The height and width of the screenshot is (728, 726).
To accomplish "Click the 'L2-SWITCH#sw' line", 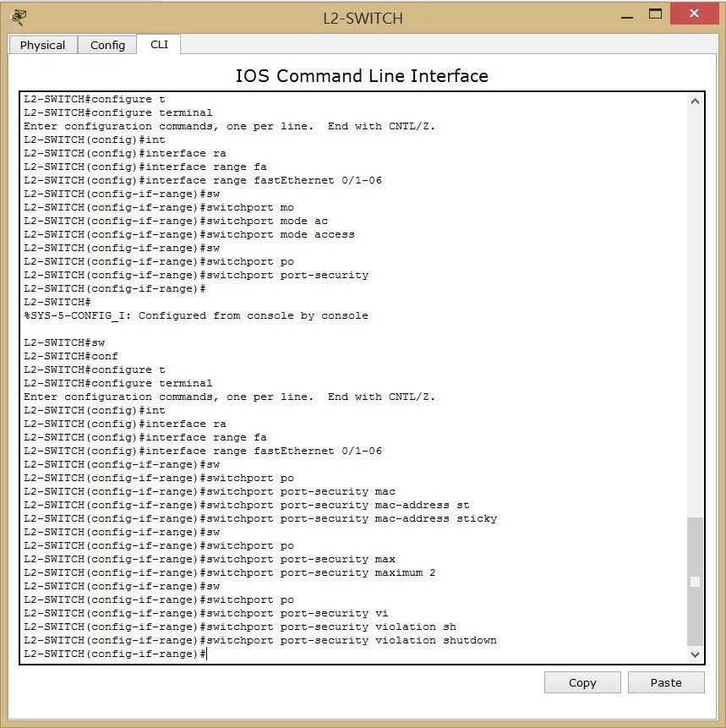I will tap(64, 342).
